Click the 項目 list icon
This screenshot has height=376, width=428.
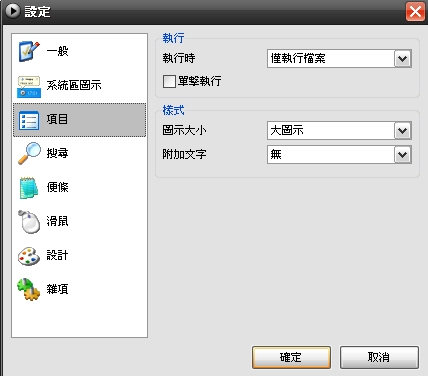[x=29, y=120]
